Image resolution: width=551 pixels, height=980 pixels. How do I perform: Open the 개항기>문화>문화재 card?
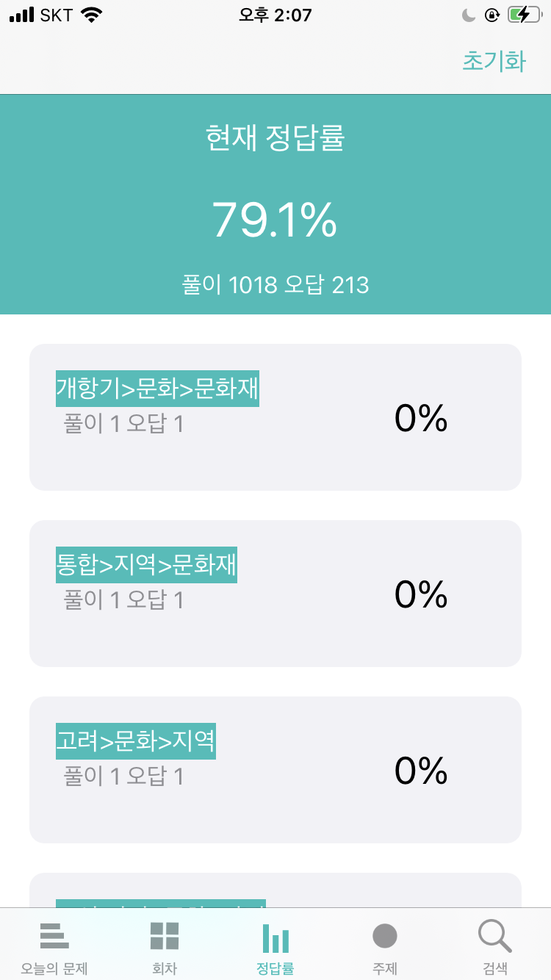click(275, 417)
